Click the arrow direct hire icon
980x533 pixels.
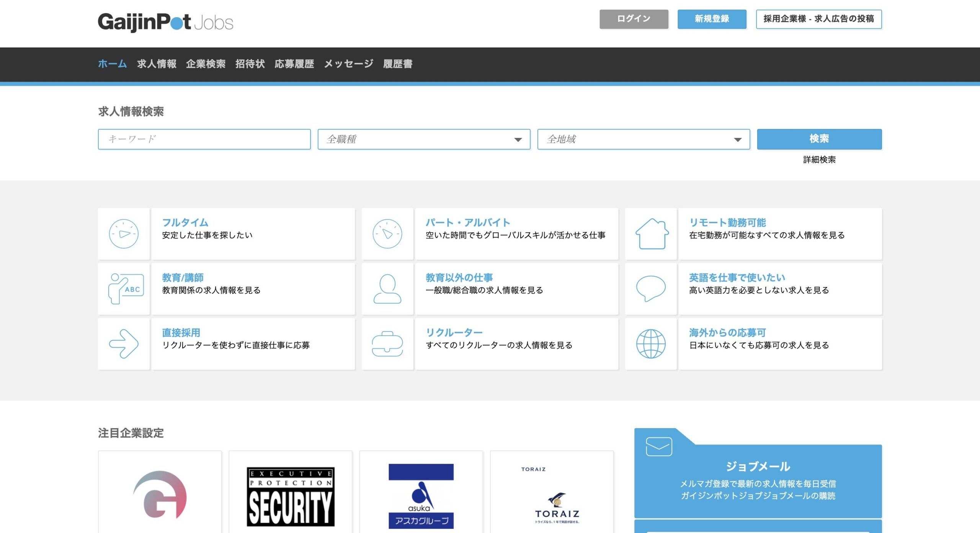pos(123,344)
